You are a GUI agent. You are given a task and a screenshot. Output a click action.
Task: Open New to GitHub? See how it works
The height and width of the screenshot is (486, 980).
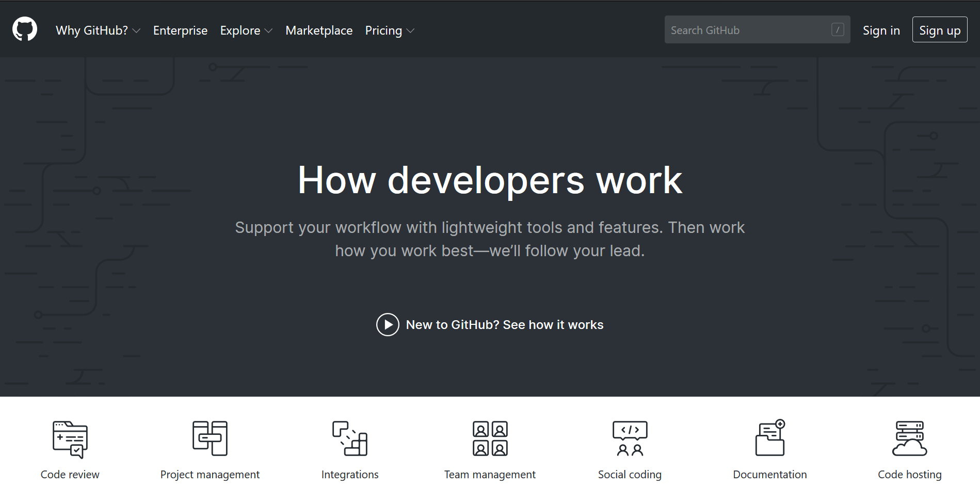coord(490,325)
